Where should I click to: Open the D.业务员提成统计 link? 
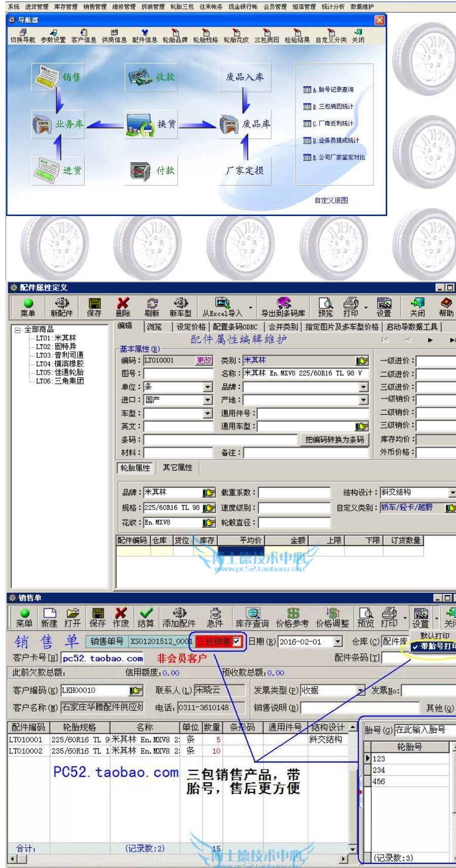pos(331,140)
